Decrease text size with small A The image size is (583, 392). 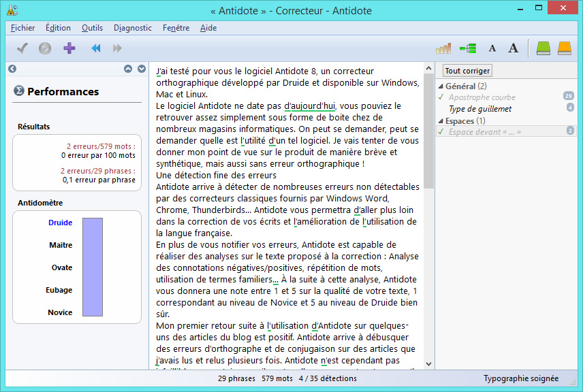(x=492, y=48)
